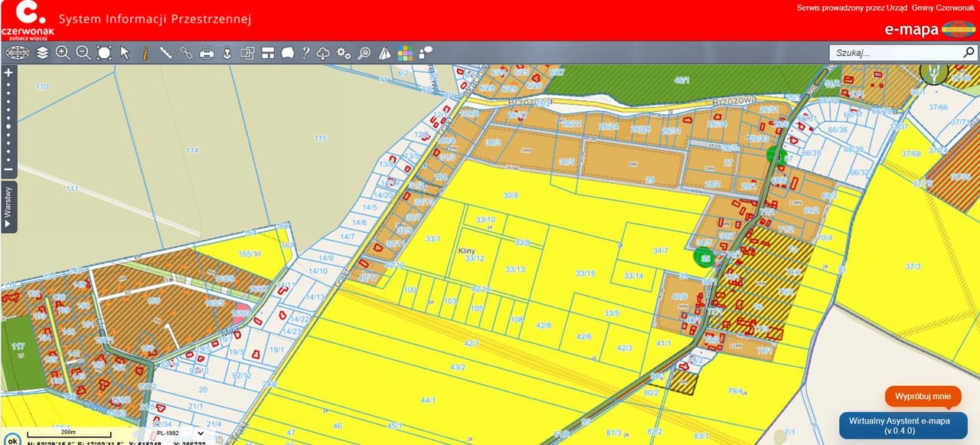Click the Czerwonak zobacz więcej logo
The height and width of the screenshot is (445, 980).
tap(28, 21)
